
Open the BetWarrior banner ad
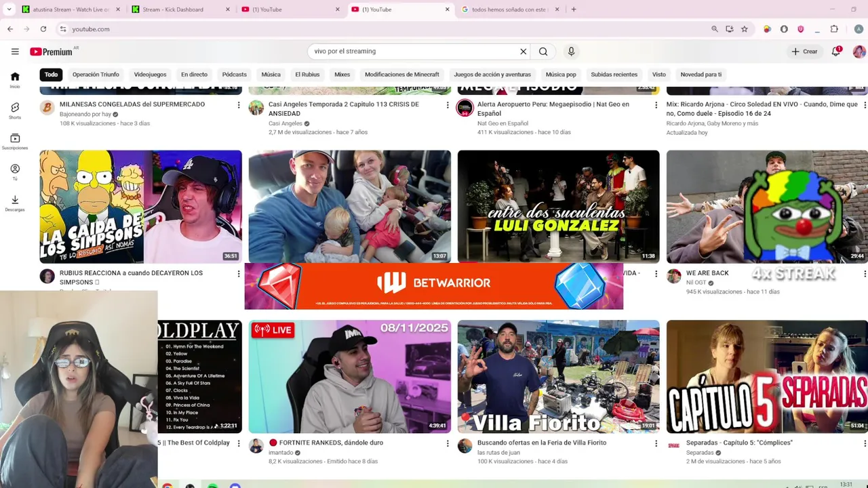pyautogui.click(x=433, y=286)
